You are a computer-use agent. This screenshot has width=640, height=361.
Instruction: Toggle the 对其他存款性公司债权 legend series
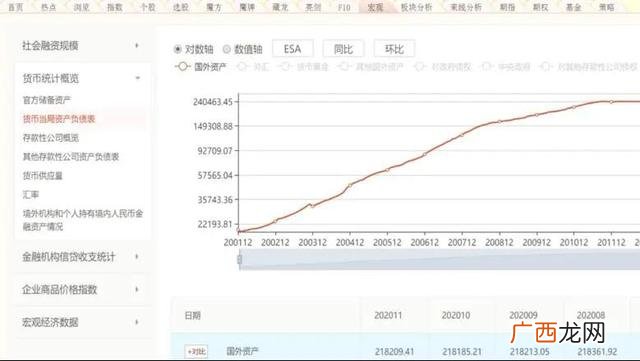[x=588, y=67]
